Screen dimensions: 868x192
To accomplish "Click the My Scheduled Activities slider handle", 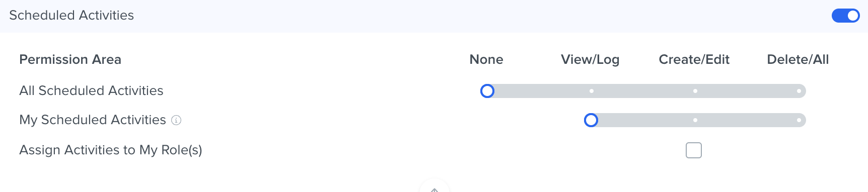I will click(x=591, y=120).
